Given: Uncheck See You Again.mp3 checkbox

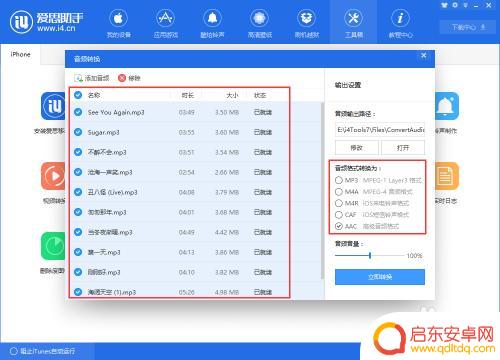Looking at the screenshot, I should [78, 112].
